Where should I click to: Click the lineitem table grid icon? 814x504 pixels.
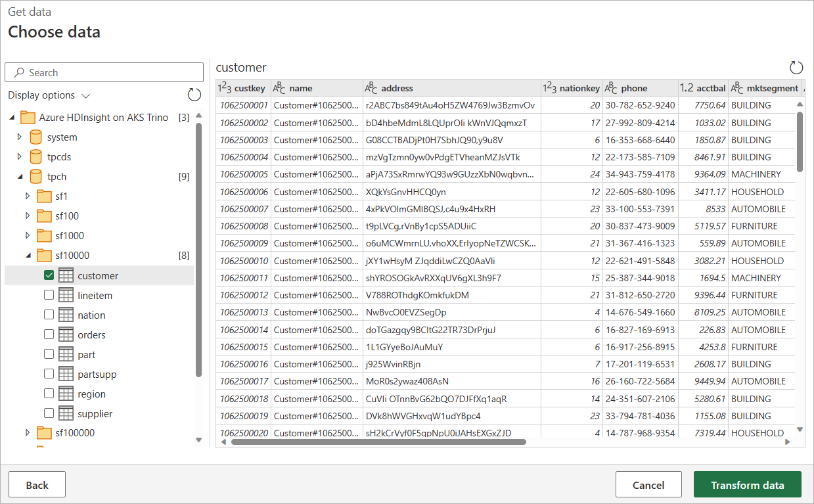coord(66,295)
